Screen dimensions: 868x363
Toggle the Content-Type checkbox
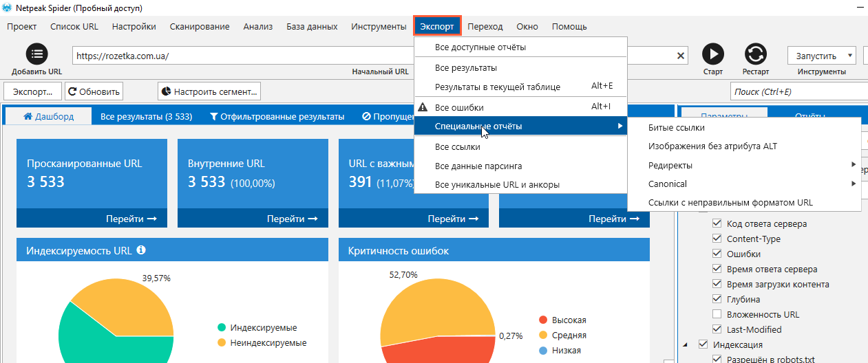point(717,239)
